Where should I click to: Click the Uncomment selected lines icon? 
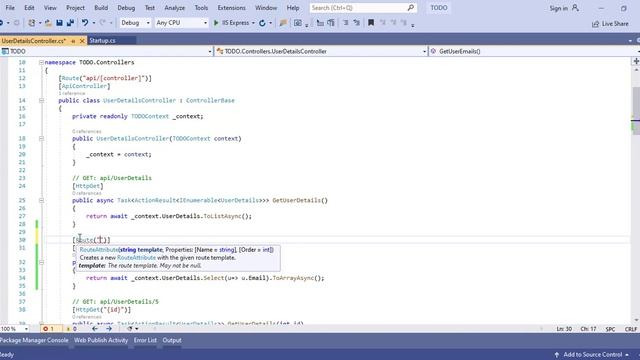(x=356, y=23)
